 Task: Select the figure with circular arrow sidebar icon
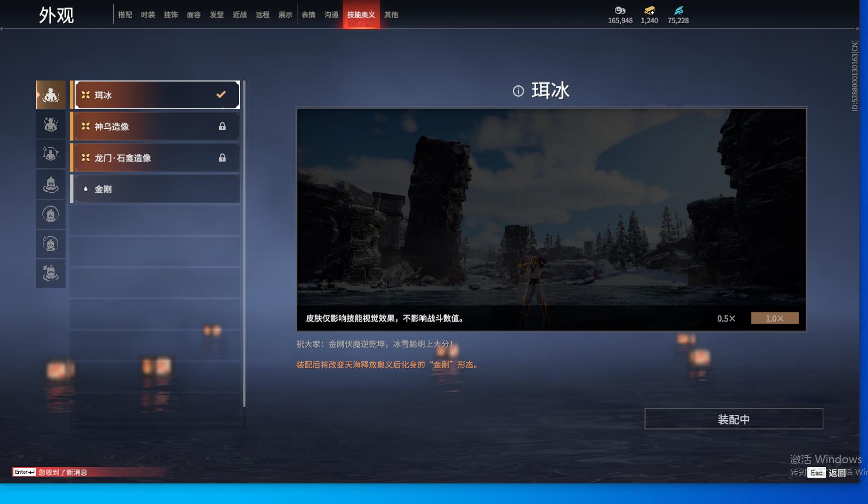pos(50,155)
